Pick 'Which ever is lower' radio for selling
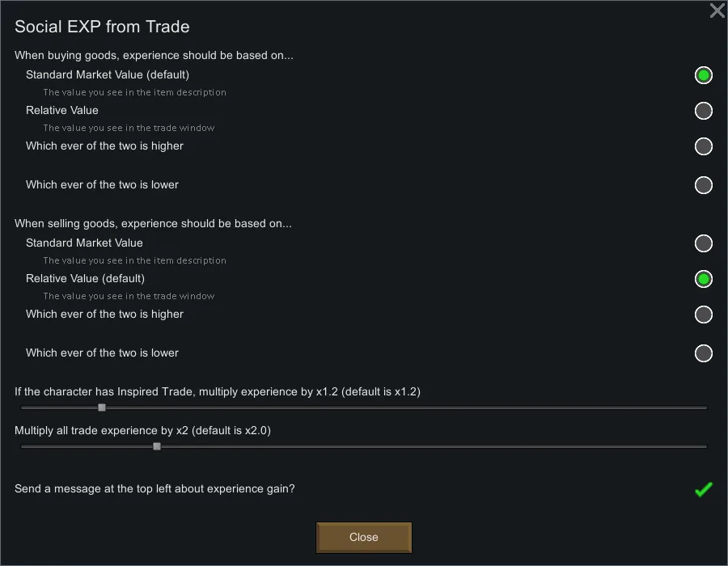The height and width of the screenshot is (566, 728). [703, 353]
